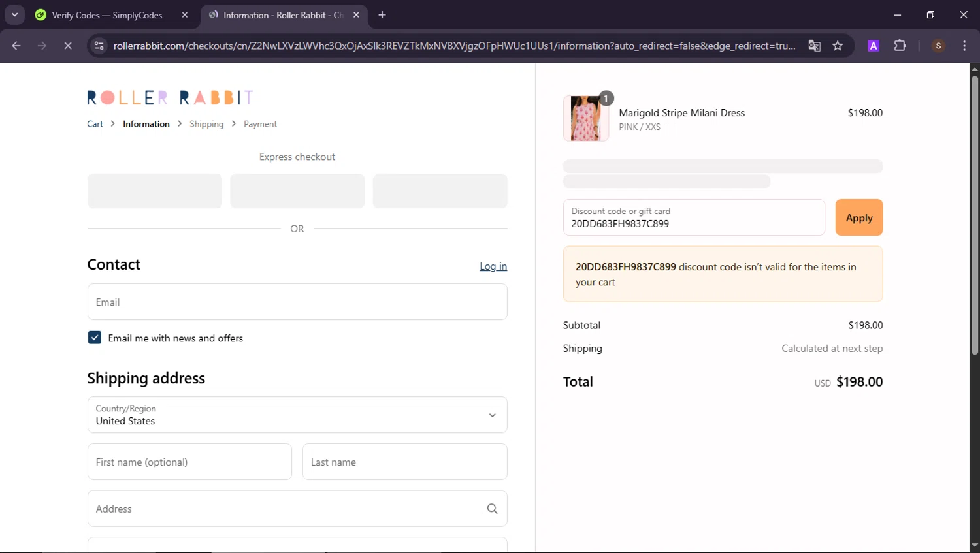Viewport: 980px width, 553px height.
Task: Focus the First name (optional) field
Action: 189,462
